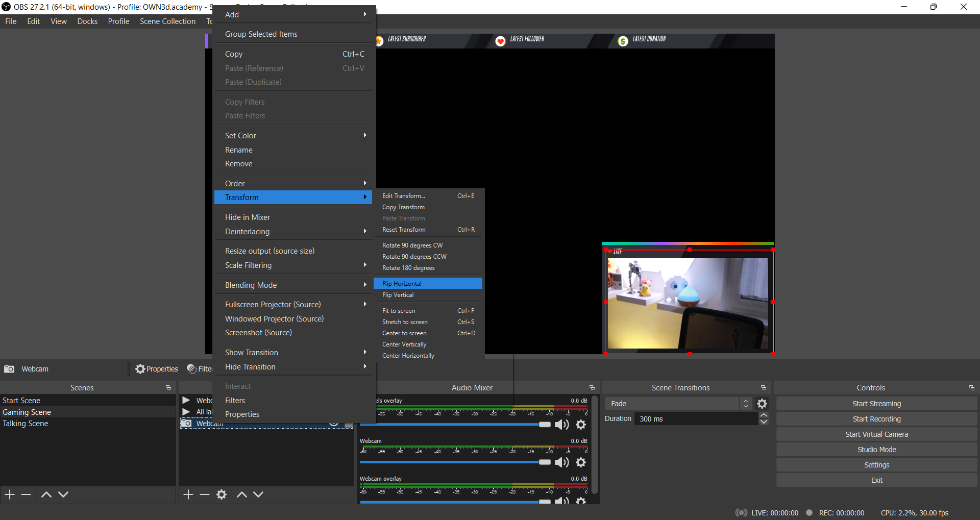Viewport: 980px width, 520px height.
Task: Expand the collapsed All labels source group
Action: click(186, 412)
